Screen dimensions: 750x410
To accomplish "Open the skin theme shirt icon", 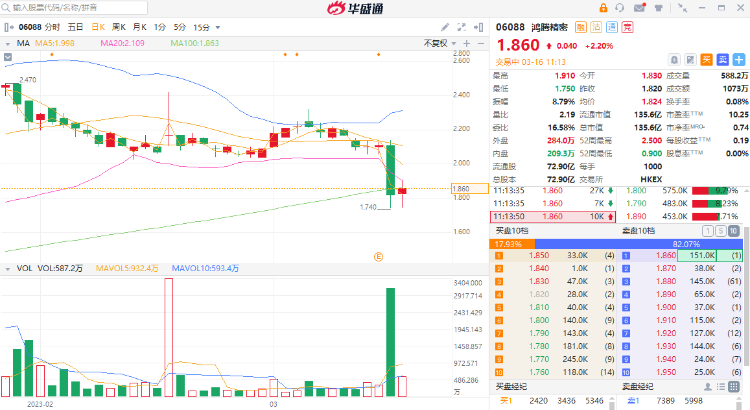I will pos(659,8).
